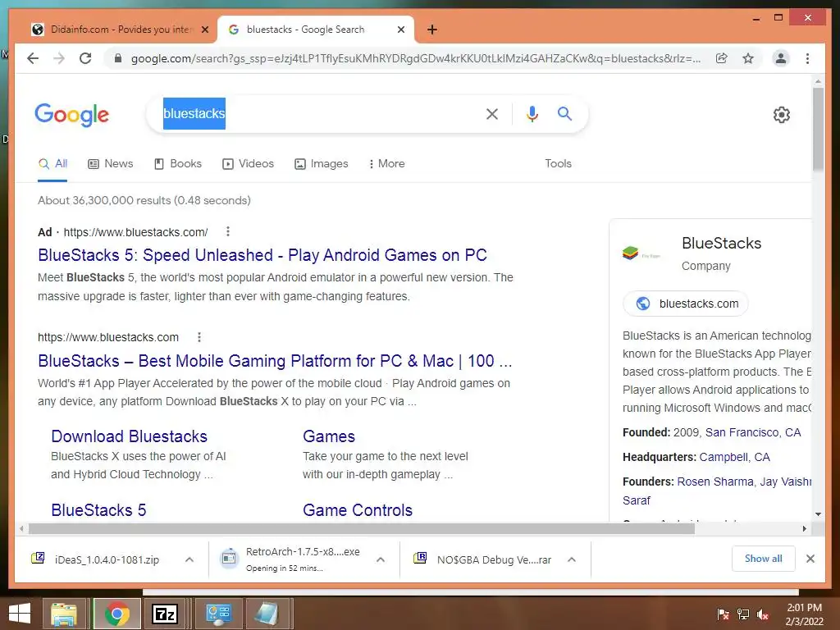Go to Google home via logo
Screen dimensions: 840x630
point(72,115)
